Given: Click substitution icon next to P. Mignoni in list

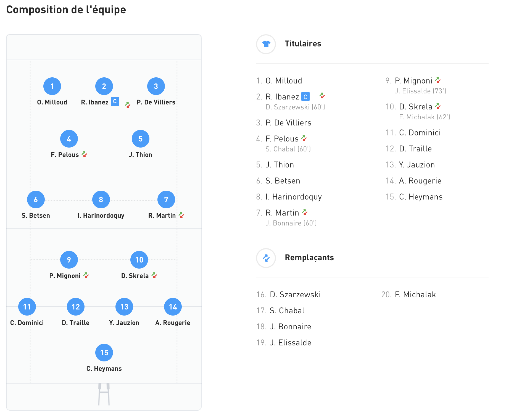Looking at the screenshot, I should [438, 80].
